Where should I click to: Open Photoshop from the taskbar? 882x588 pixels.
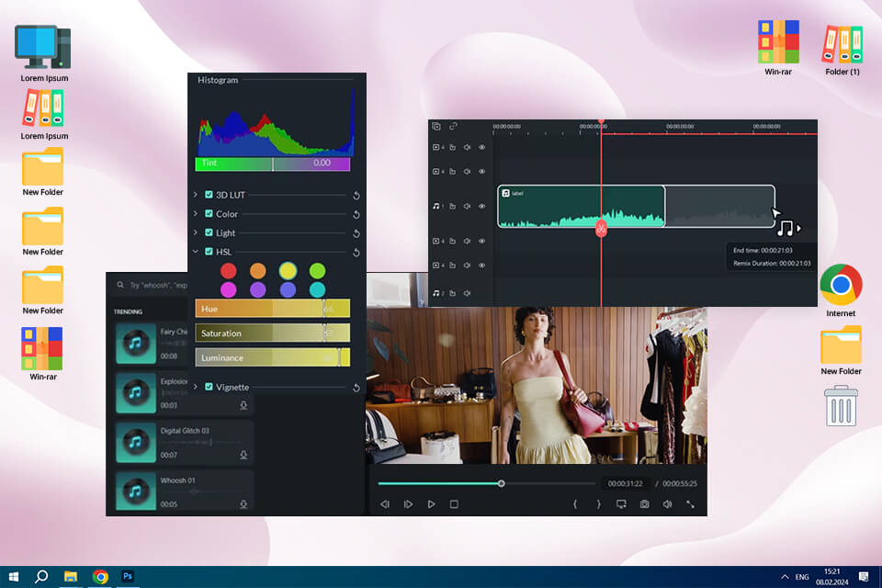pyautogui.click(x=128, y=576)
